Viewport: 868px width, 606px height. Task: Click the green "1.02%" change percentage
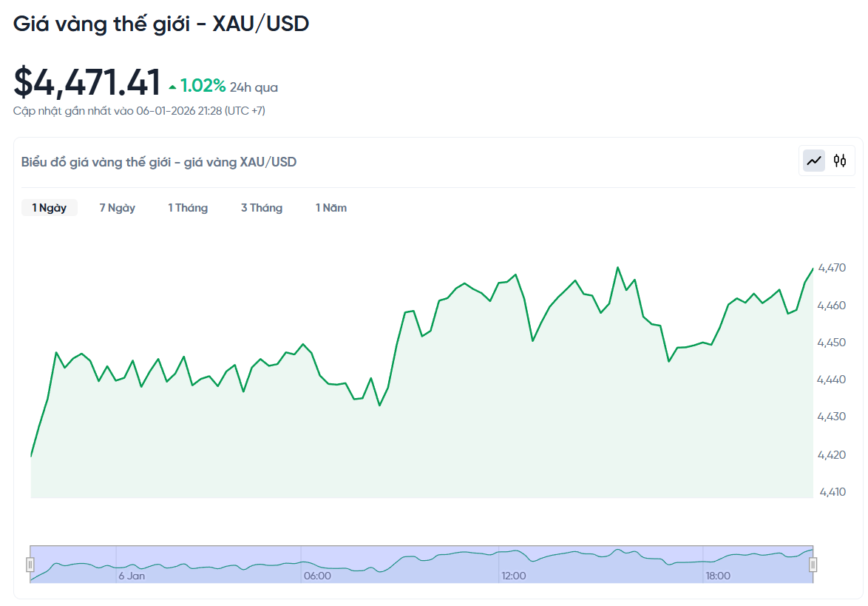[203, 85]
